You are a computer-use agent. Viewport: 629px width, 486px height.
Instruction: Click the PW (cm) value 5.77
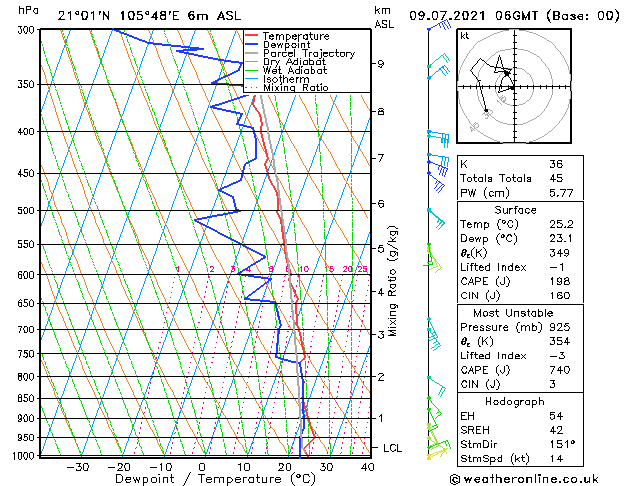point(561,193)
